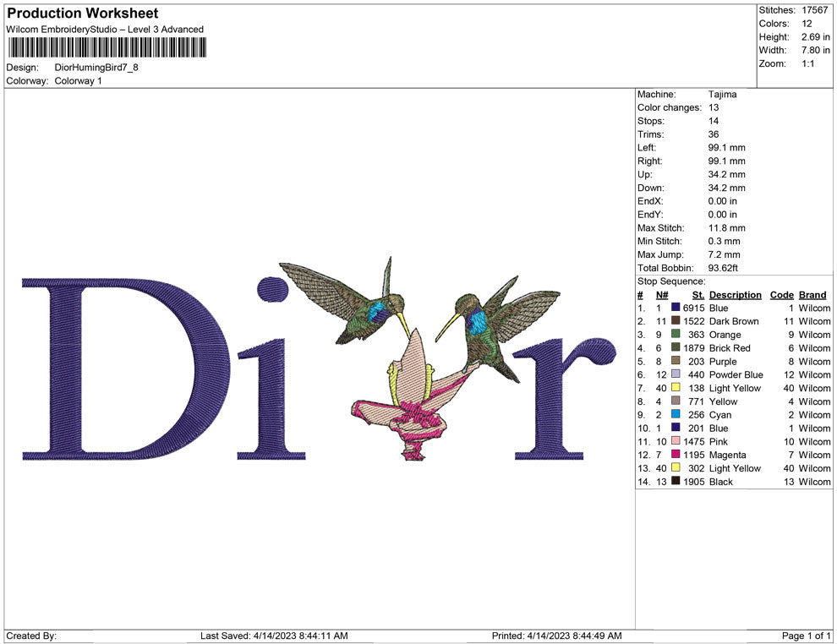Screen dimensions: 837x644
Task: Click the Width value 7.80 in
Action: (815, 50)
